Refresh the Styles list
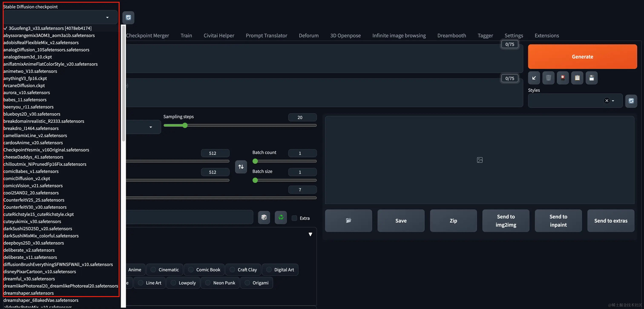 631,101
